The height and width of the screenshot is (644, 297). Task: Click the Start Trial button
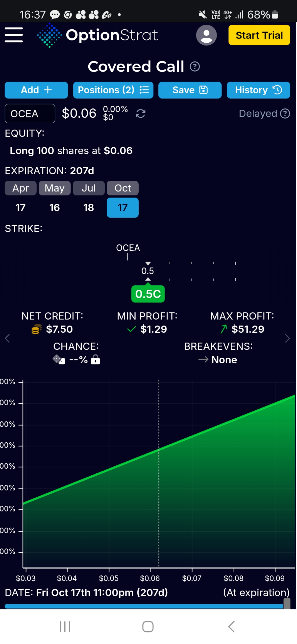click(259, 35)
